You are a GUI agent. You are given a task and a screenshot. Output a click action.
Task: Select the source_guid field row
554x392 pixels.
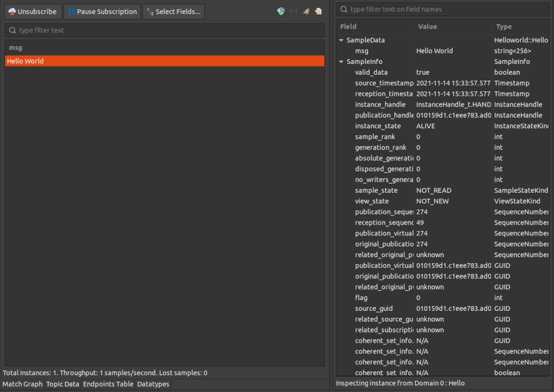[x=374, y=309]
